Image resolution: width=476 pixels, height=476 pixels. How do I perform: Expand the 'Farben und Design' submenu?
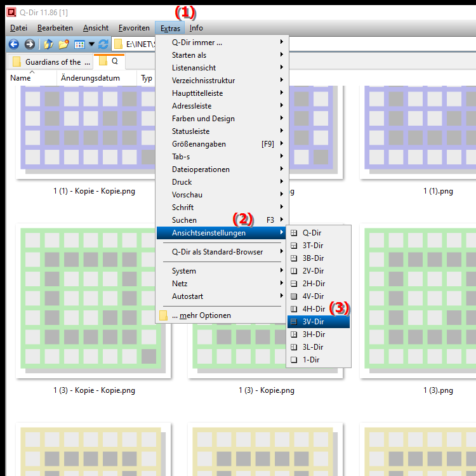221,119
